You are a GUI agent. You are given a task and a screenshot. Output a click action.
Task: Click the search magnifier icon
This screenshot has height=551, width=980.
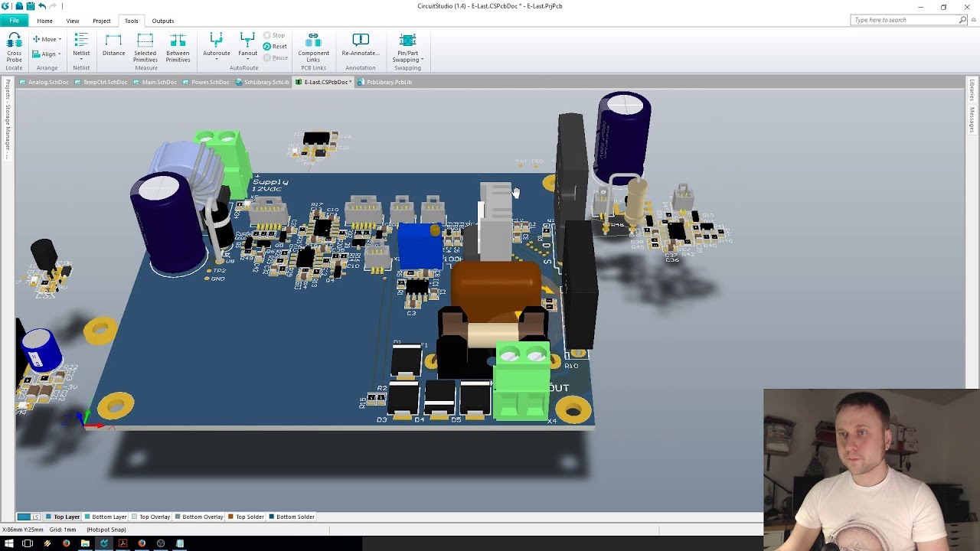pos(963,20)
